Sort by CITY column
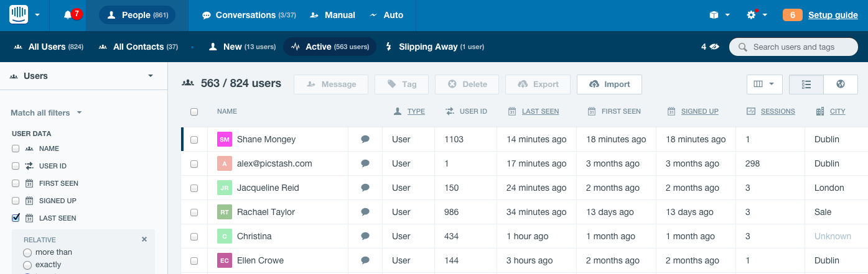Screen dimensions: 868x274 click(x=838, y=111)
